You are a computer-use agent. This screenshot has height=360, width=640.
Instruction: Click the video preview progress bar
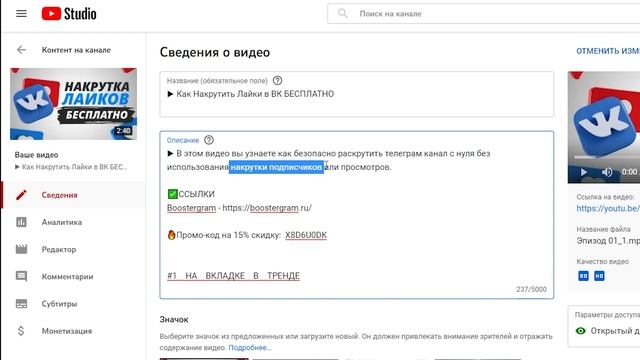click(607, 157)
